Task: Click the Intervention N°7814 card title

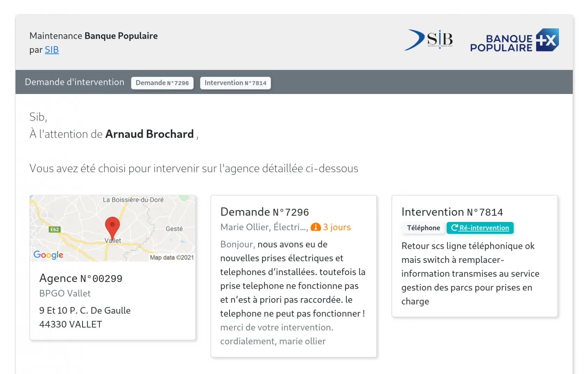Action: [452, 212]
